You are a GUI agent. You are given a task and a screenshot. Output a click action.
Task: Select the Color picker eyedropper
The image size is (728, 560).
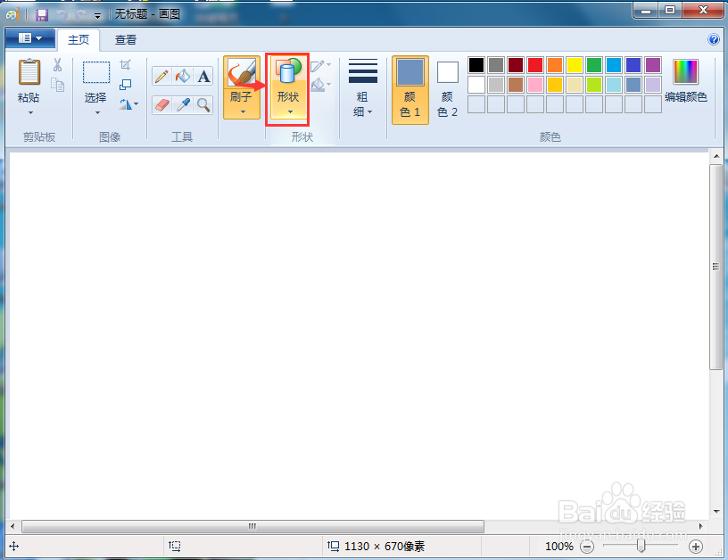coord(183,105)
